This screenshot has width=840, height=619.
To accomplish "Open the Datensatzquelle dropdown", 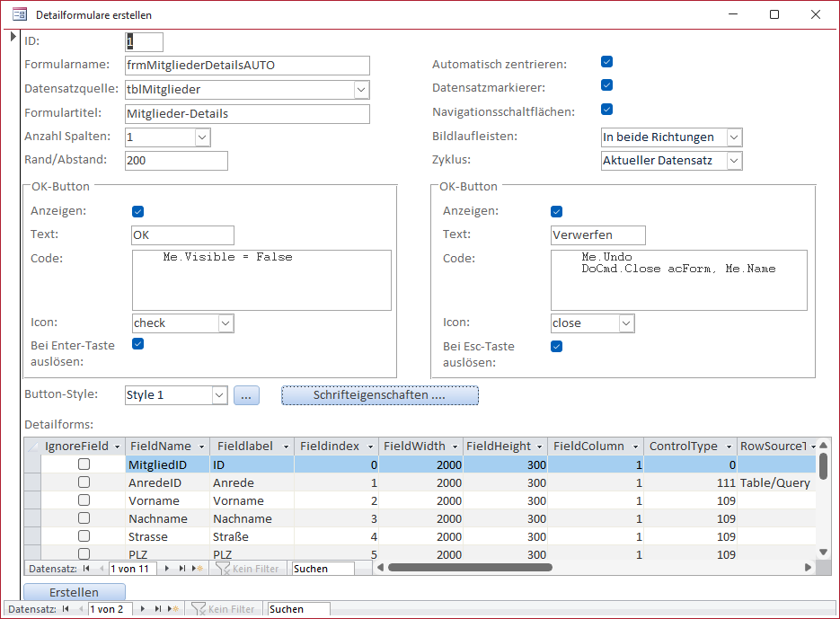I will [360, 90].
